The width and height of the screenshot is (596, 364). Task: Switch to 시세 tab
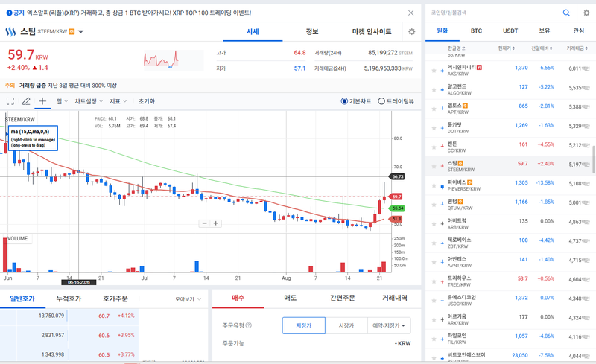point(253,32)
